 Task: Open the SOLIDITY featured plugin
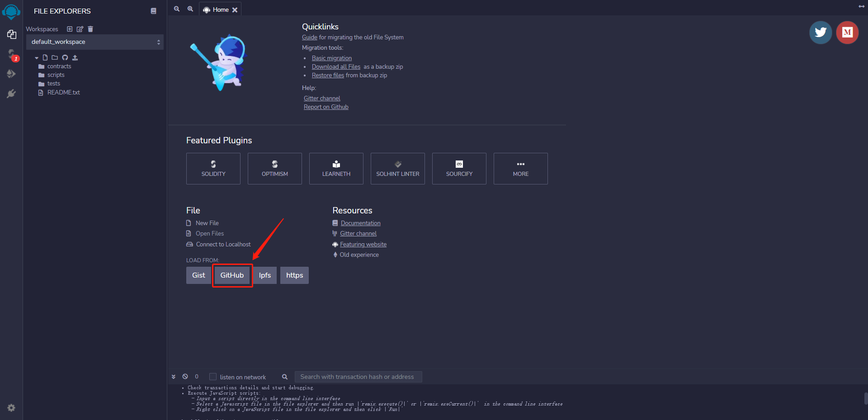click(x=213, y=169)
